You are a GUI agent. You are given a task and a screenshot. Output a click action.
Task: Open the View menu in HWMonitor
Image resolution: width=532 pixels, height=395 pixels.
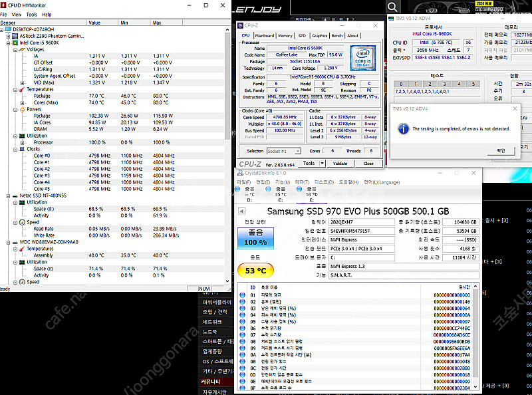16,15
